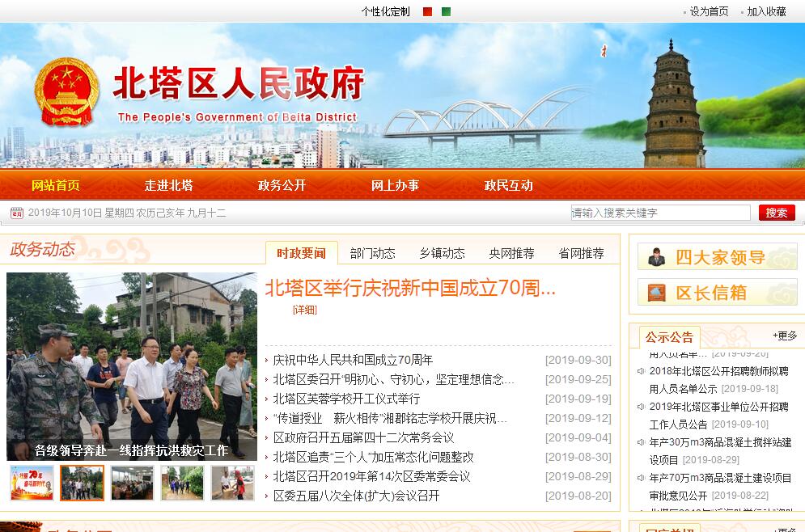Image resolution: width=805 pixels, height=532 pixels.
Task: Switch to the 乡镇动态 tab
Action: (x=442, y=253)
